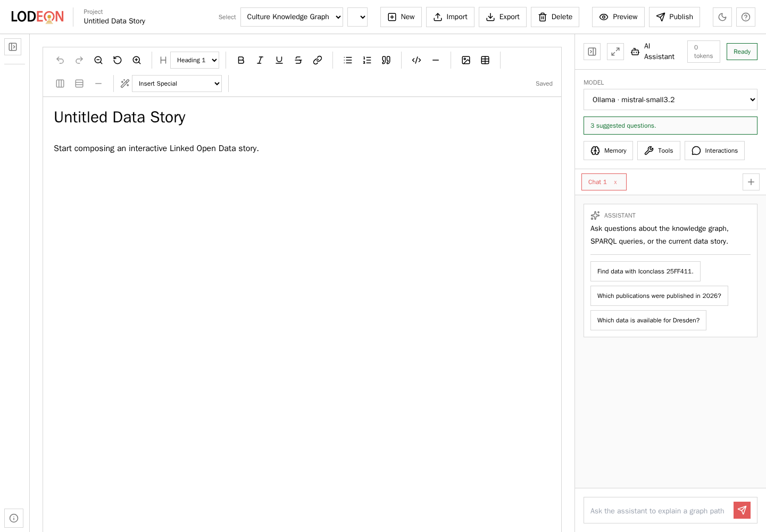Open the Culture Knowledge Graph selector

292,17
